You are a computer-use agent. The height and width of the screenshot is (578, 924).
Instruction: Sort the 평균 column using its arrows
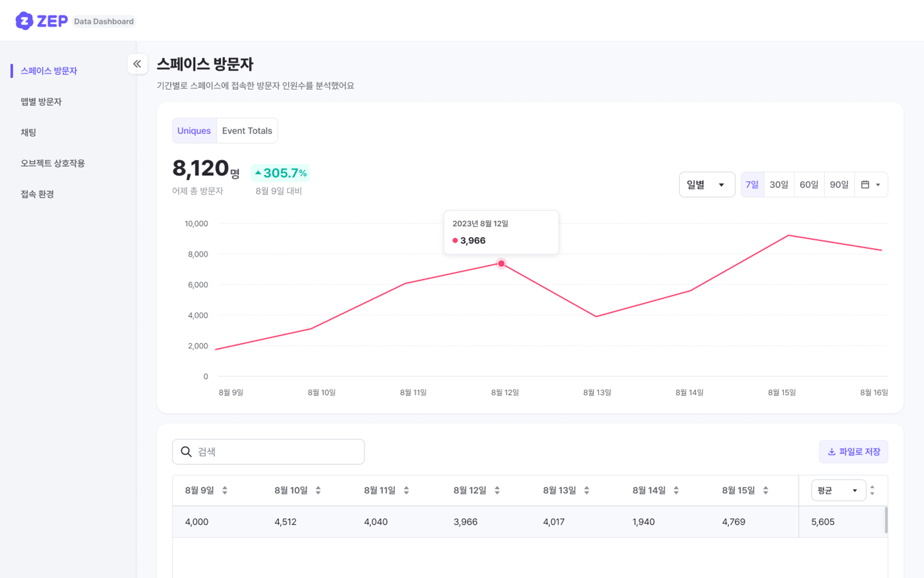(872, 490)
